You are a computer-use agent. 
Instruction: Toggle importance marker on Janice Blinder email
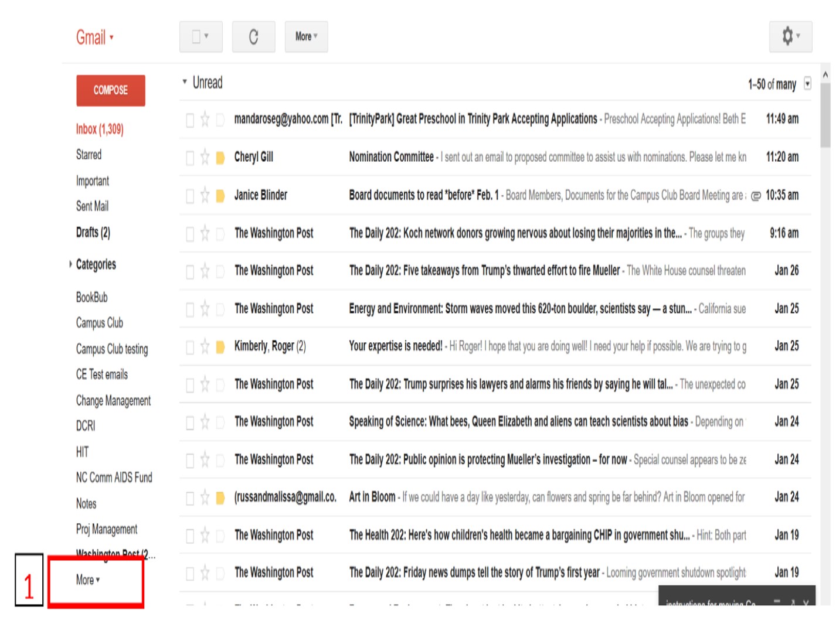[220, 196]
